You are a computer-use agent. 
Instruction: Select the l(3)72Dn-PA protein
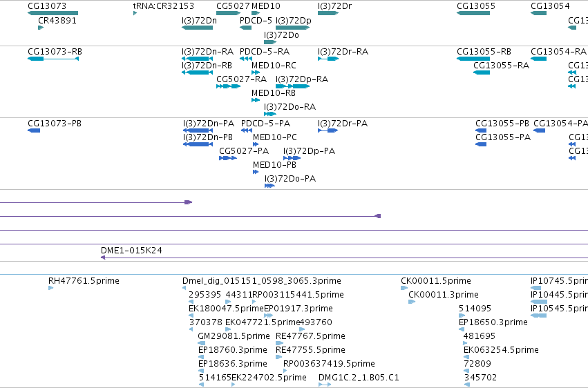click(x=198, y=130)
